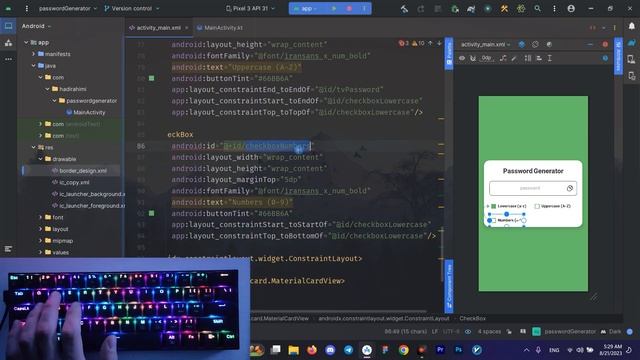Image resolution: width=640 pixels, height=360 pixels.
Task: Toggle Lowercase checkbox in layout preview
Action: click(x=493, y=206)
